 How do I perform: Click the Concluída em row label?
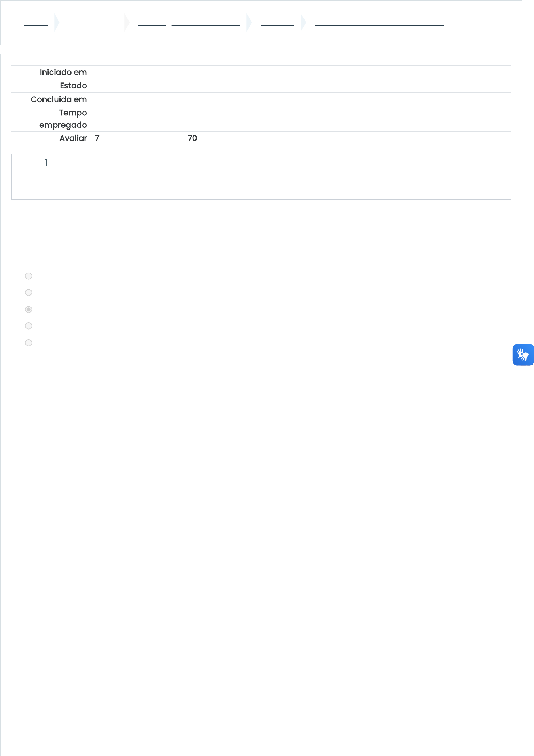click(x=59, y=99)
